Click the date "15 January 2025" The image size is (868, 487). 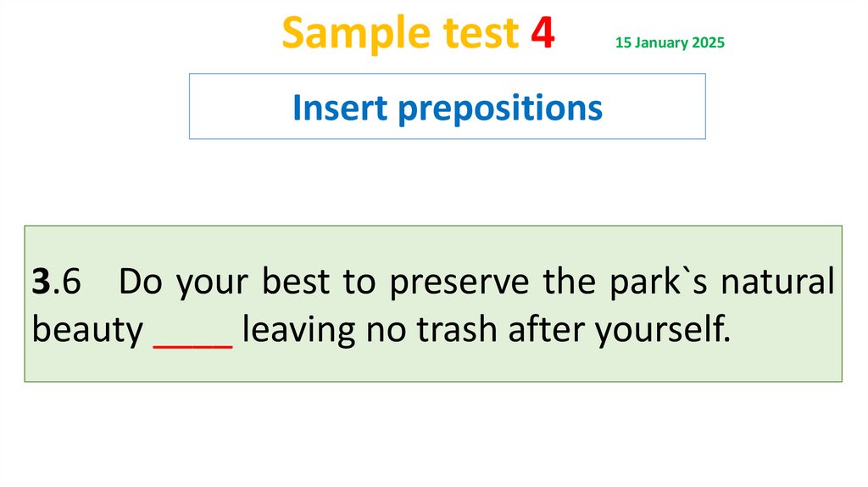point(670,42)
